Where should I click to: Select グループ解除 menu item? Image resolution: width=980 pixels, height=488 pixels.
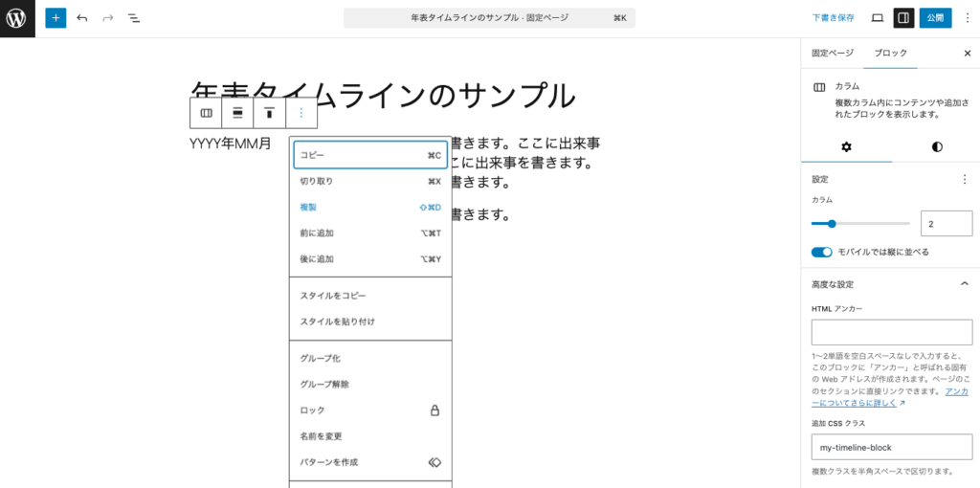tap(370, 385)
